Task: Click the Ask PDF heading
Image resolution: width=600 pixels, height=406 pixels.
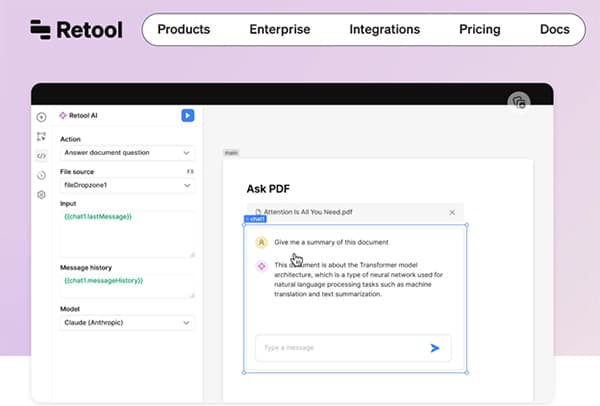Action: pyautogui.click(x=268, y=189)
